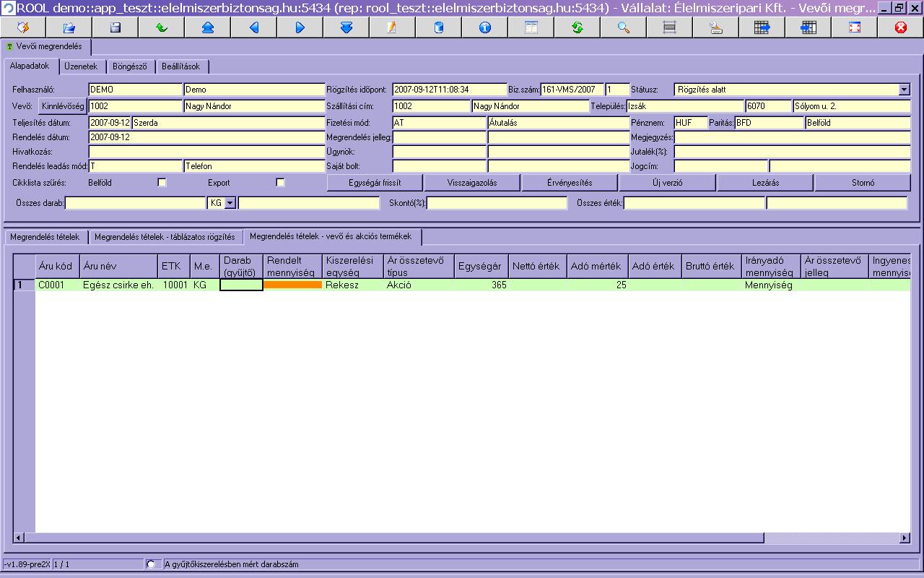
Task: Switch to the Böngésző tab
Action: (x=130, y=66)
